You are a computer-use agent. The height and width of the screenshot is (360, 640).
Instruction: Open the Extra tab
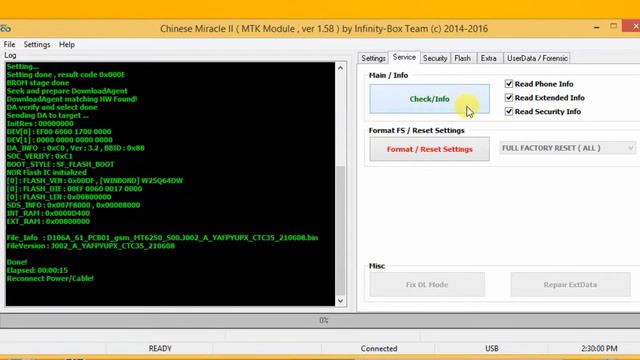point(489,58)
